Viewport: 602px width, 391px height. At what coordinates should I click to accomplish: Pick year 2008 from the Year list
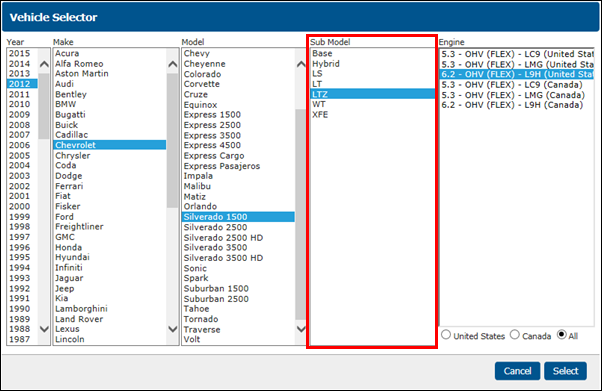tap(22, 125)
